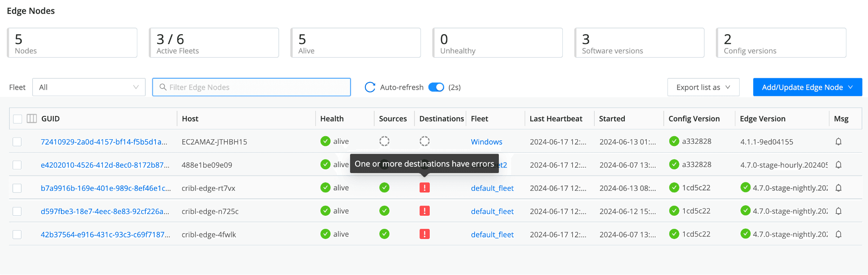
Task: Disable the Auto-refresh toggle
Action: pyautogui.click(x=436, y=87)
